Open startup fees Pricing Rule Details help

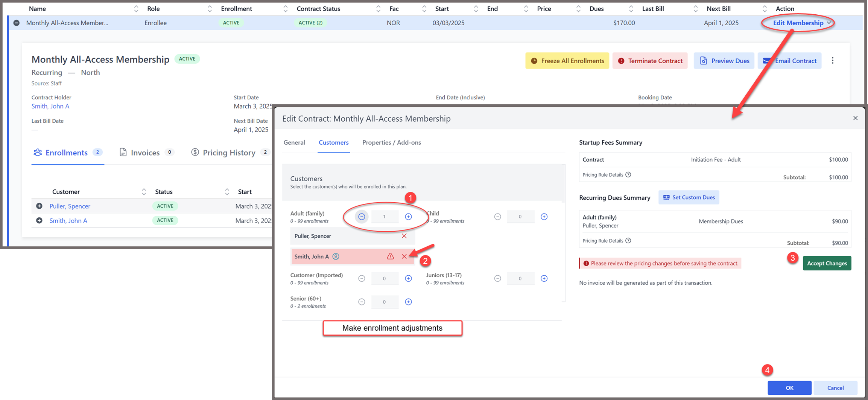coord(628,175)
